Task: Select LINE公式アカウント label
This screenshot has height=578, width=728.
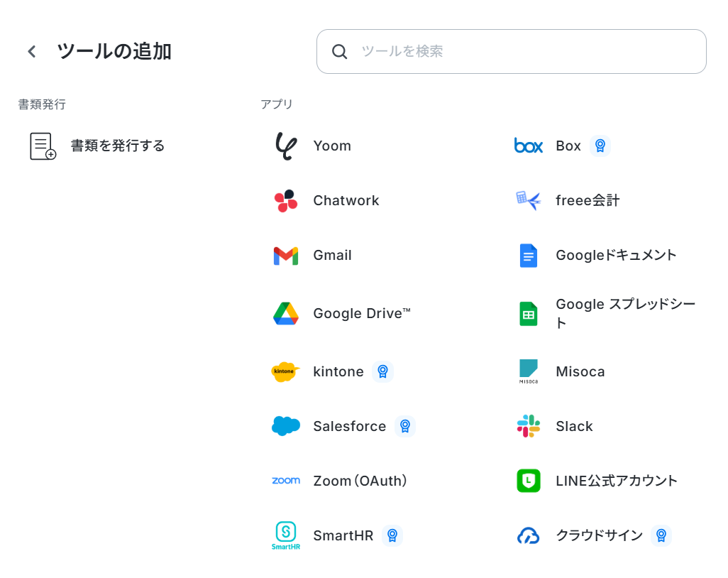Action: pos(617,481)
